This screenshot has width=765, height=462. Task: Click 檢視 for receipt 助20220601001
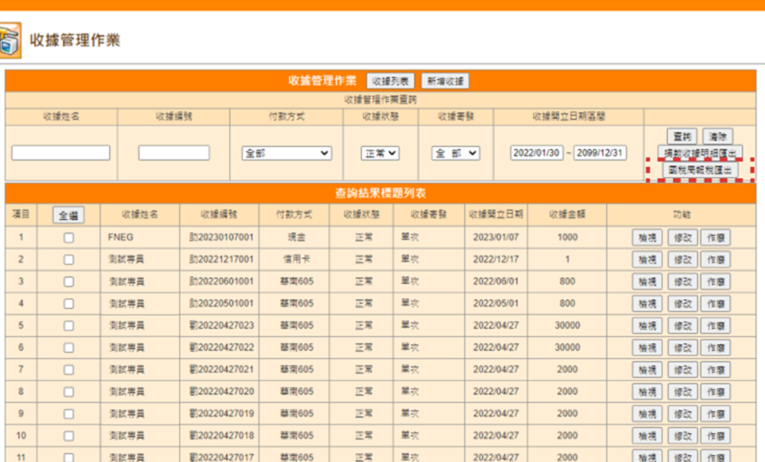tap(647, 281)
